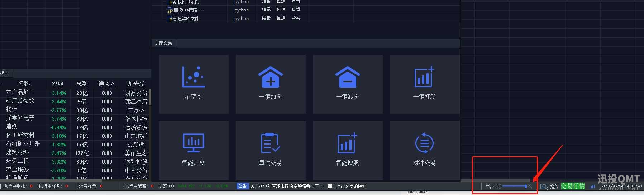Screen dimensions: 644x195
Task: Click 回测 for 新建策略文件
Action: pyautogui.click(x=281, y=18)
